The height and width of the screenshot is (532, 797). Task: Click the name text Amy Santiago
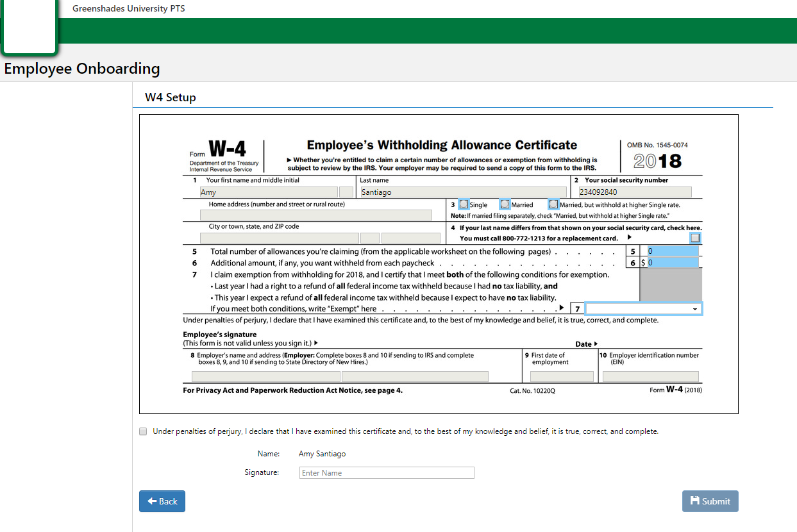click(322, 454)
